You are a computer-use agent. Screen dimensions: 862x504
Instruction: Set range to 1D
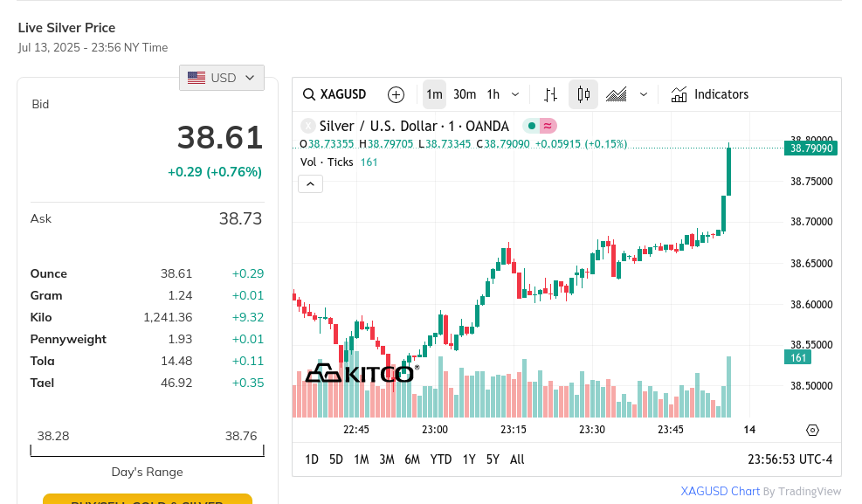[x=312, y=459]
